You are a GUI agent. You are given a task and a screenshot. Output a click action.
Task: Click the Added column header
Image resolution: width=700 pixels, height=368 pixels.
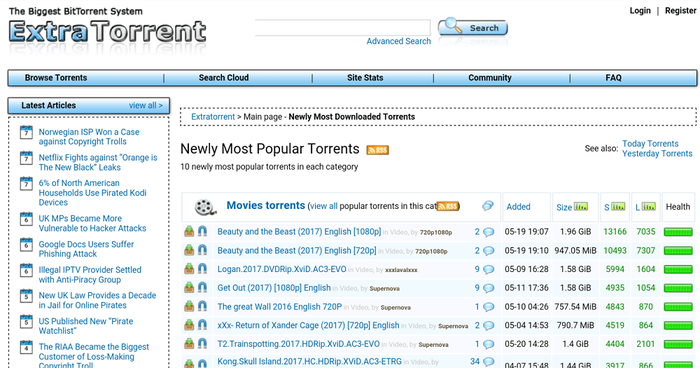click(518, 207)
